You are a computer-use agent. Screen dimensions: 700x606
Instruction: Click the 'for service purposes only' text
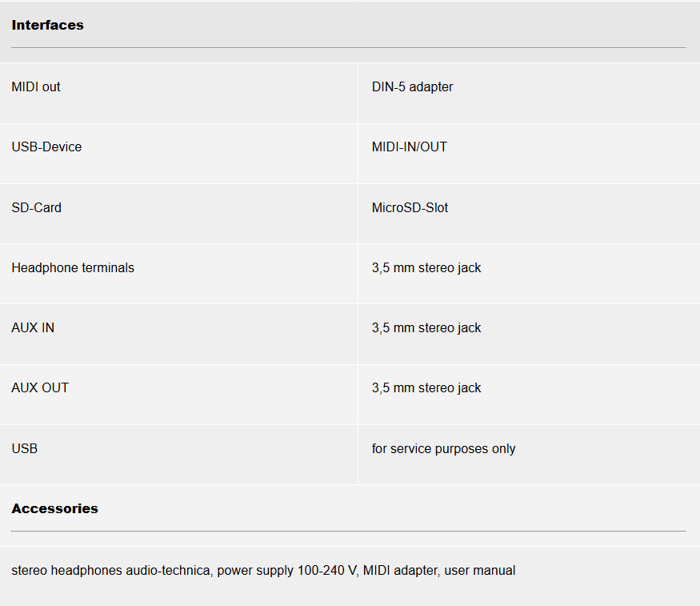(443, 448)
